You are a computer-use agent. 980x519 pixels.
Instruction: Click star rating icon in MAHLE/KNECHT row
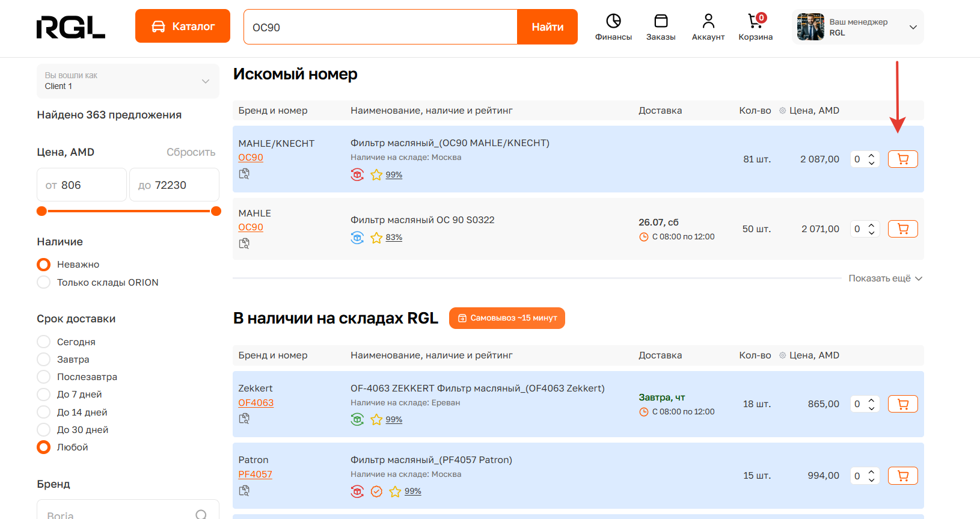coord(376,175)
